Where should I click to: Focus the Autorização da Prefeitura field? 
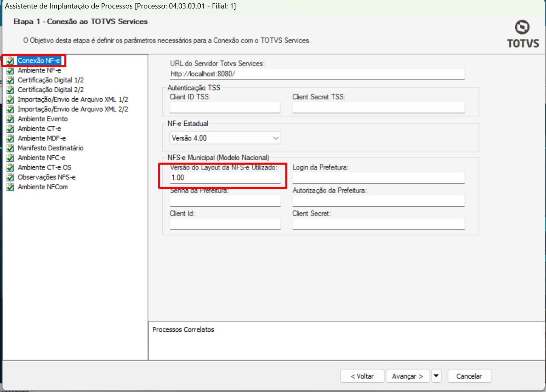(378, 201)
